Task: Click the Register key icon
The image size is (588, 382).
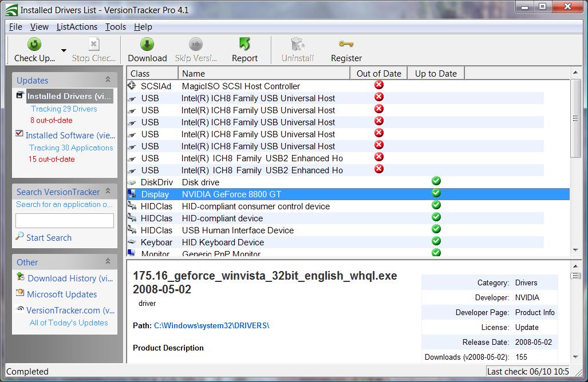Action: (x=346, y=44)
